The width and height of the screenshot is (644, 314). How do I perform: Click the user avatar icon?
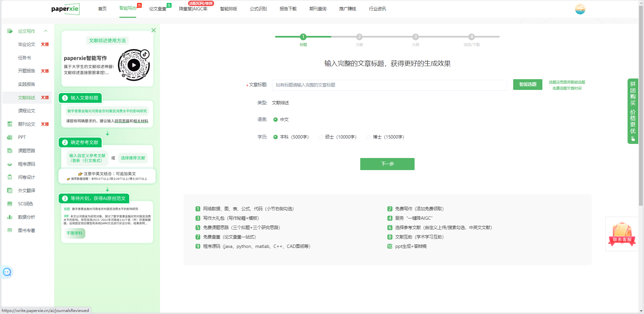pyautogui.click(x=580, y=9)
